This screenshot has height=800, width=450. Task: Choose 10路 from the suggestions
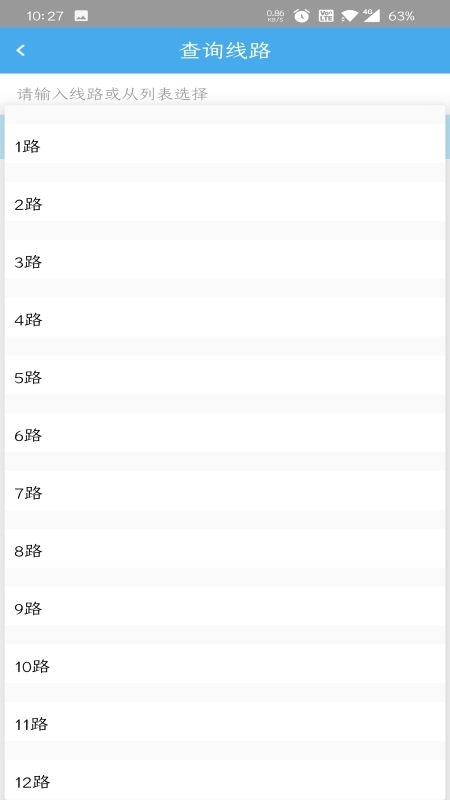point(225,666)
